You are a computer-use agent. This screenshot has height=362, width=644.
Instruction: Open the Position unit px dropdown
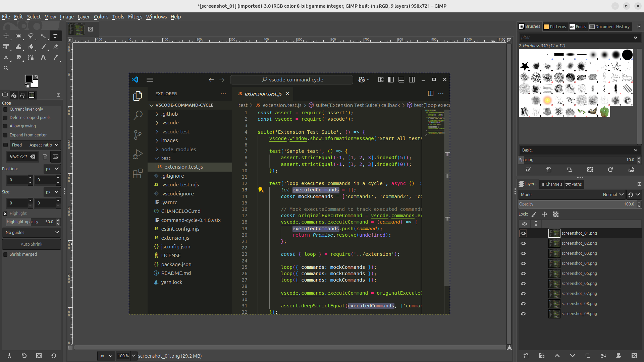[52, 169]
